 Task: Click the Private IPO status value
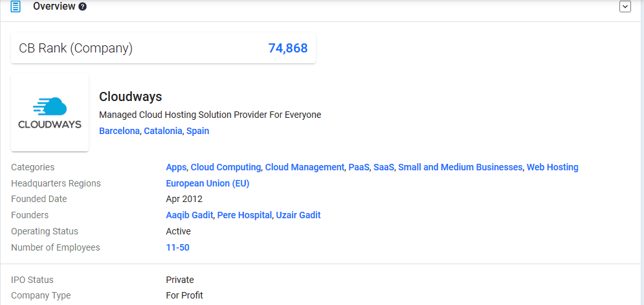click(x=180, y=280)
